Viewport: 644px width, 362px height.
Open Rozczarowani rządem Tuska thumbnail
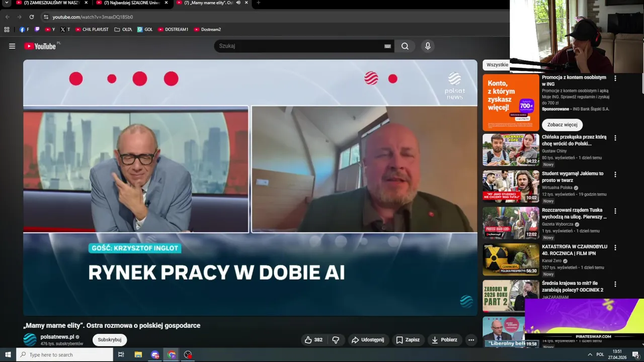click(511, 223)
